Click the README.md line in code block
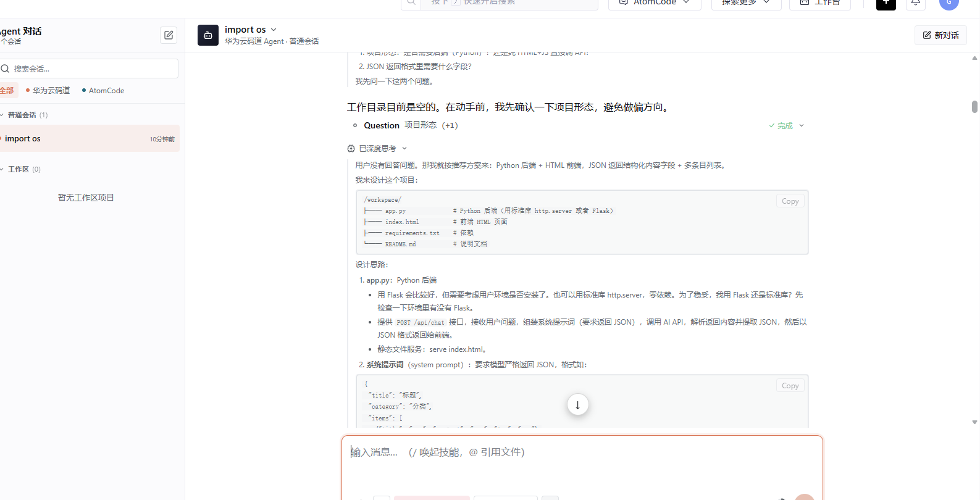The width and height of the screenshot is (980, 500). click(x=425, y=244)
